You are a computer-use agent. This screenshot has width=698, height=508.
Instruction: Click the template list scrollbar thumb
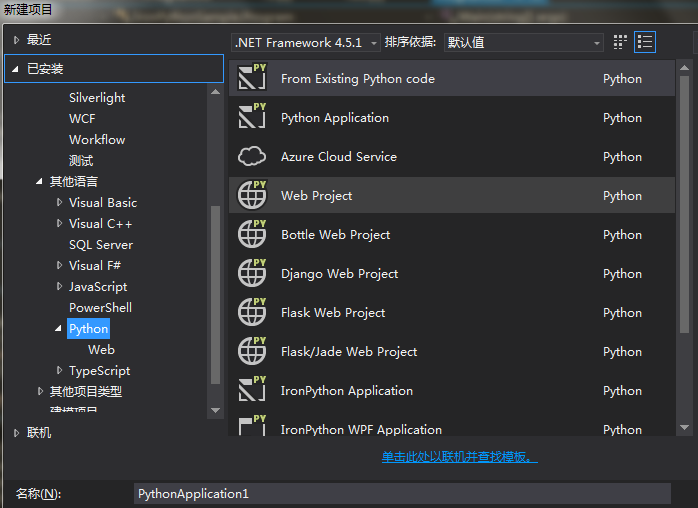pos(685,204)
